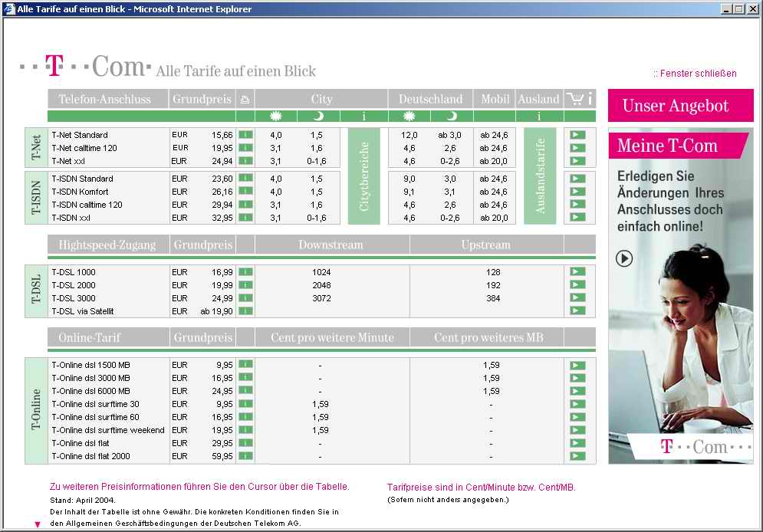Click green arrow for T-ISDN calltime 120 row
763x532 pixels.
point(577,205)
